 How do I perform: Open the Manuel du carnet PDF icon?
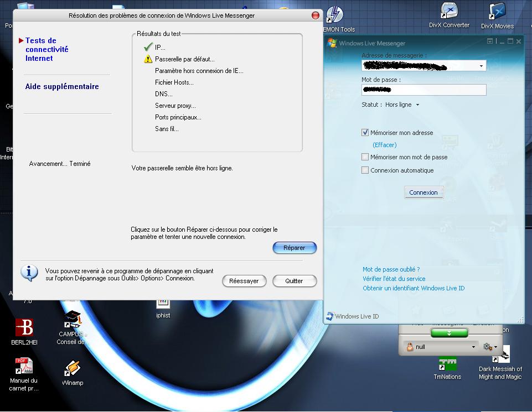pyautogui.click(x=24, y=366)
